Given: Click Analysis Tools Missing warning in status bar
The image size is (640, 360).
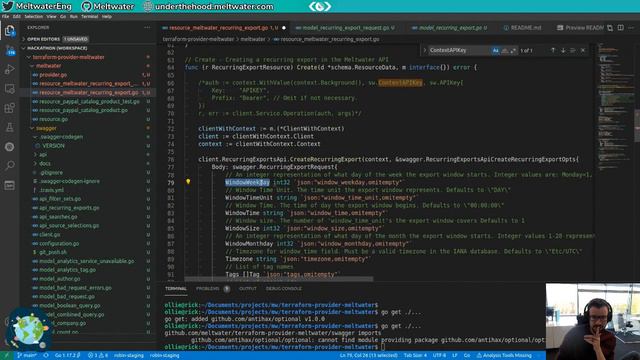Looking at the screenshot, I should pos(504,356).
